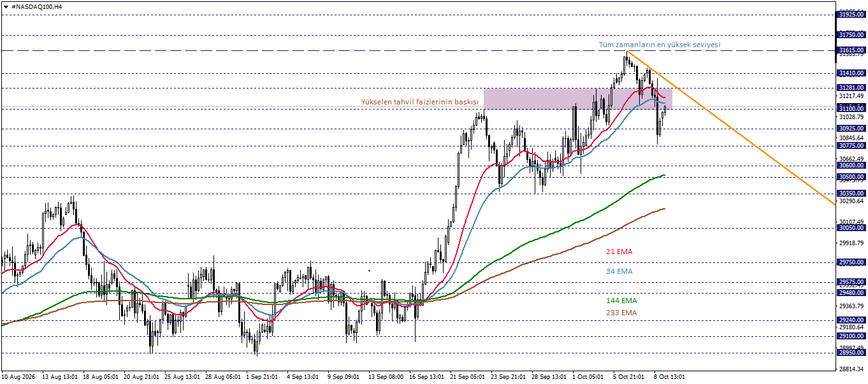Click the 31028.79 price scale value
The image size is (868, 384).
click(x=851, y=117)
